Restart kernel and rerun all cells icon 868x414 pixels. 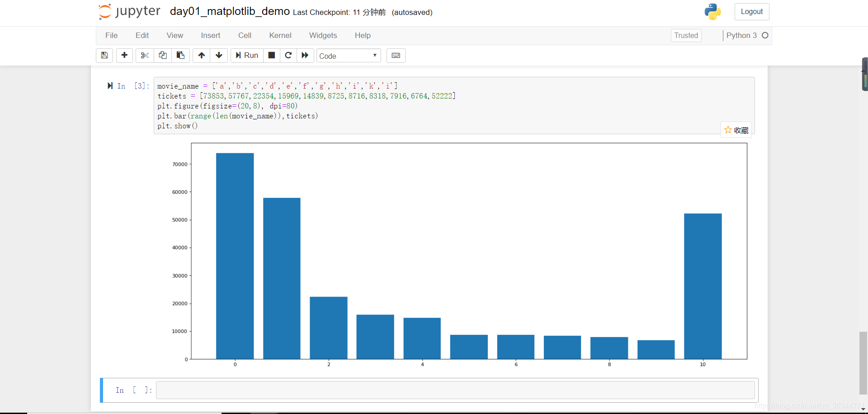305,55
